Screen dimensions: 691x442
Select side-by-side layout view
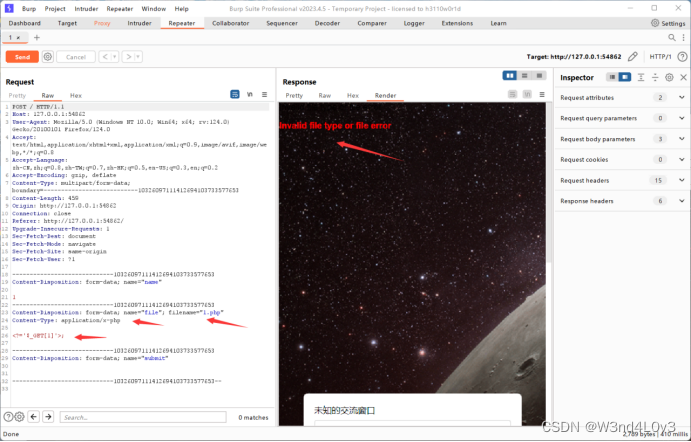coord(510,76)
